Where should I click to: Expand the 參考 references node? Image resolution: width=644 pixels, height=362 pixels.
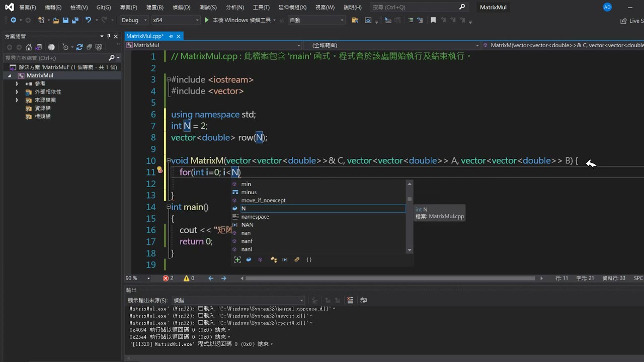coord(17,83)
